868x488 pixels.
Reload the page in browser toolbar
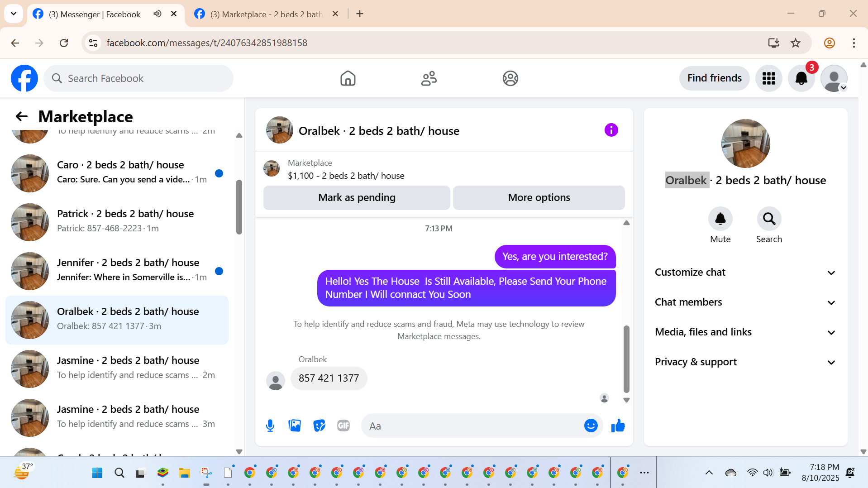coord(64,43)
